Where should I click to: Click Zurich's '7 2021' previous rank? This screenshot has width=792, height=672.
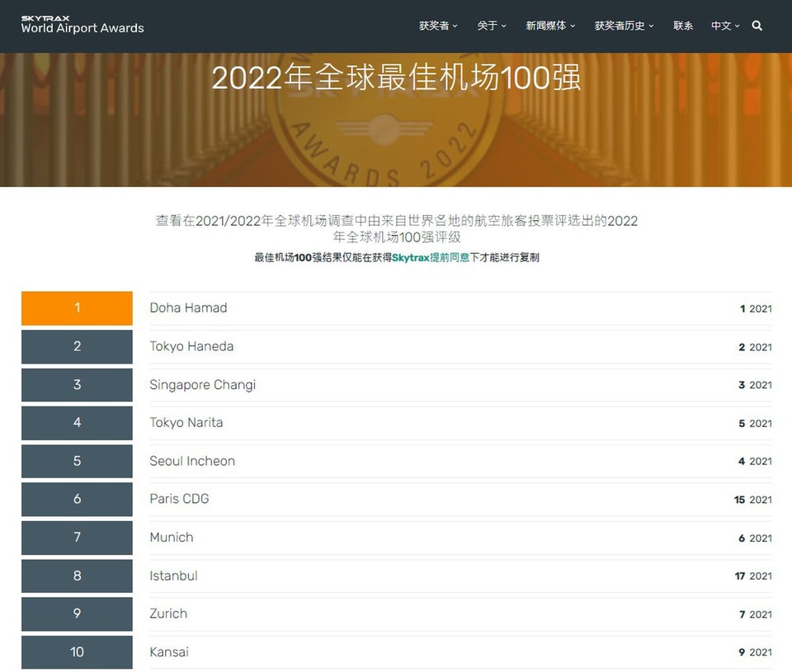(x=755, y=614)
